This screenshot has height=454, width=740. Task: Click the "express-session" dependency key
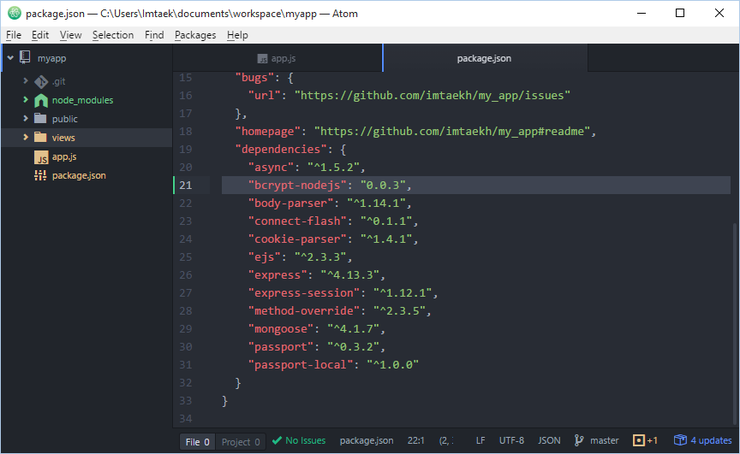click(x=304, y=293)
